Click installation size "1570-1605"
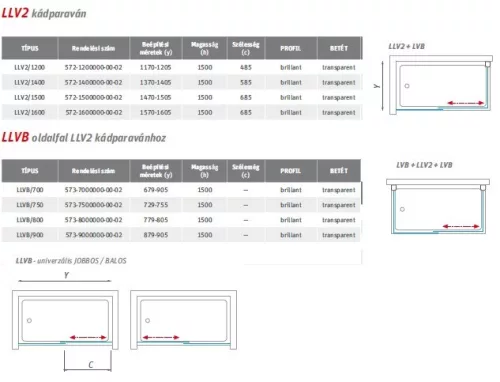 coord(155,112)
